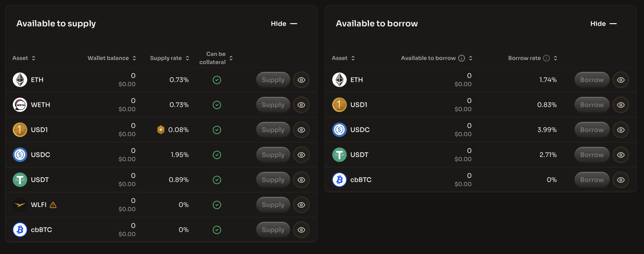644x254 pixels.
Task: Click the Borrow button for USDT
Action: pos(592,154)
